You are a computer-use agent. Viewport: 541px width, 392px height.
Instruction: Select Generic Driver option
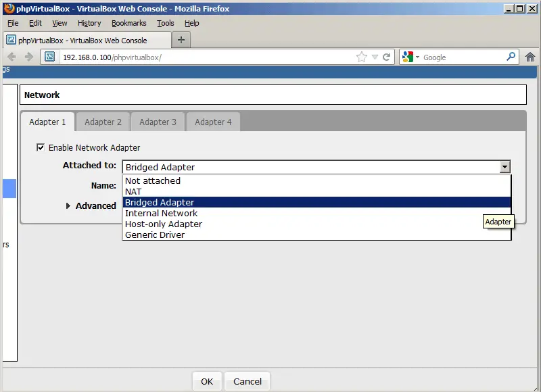click(x=316, y=235)
